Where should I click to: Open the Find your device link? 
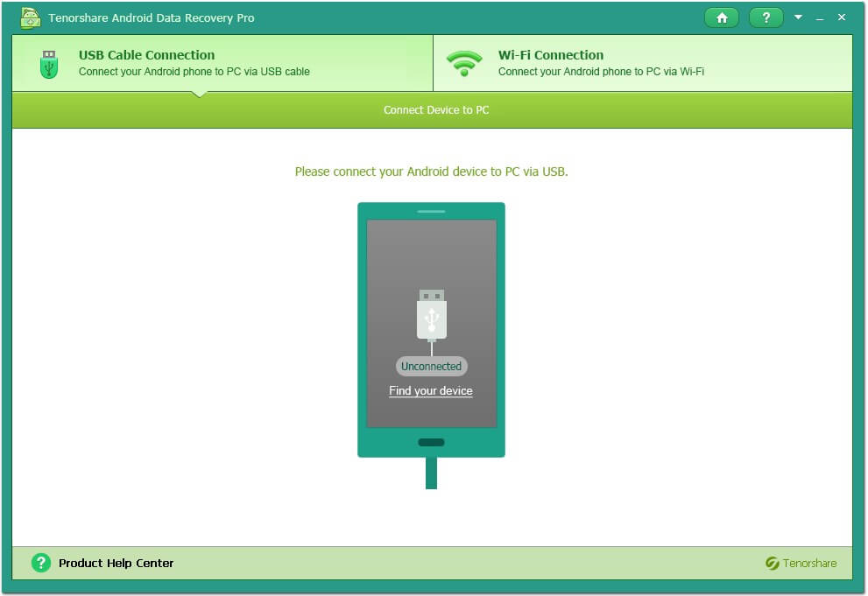point(431,391)
